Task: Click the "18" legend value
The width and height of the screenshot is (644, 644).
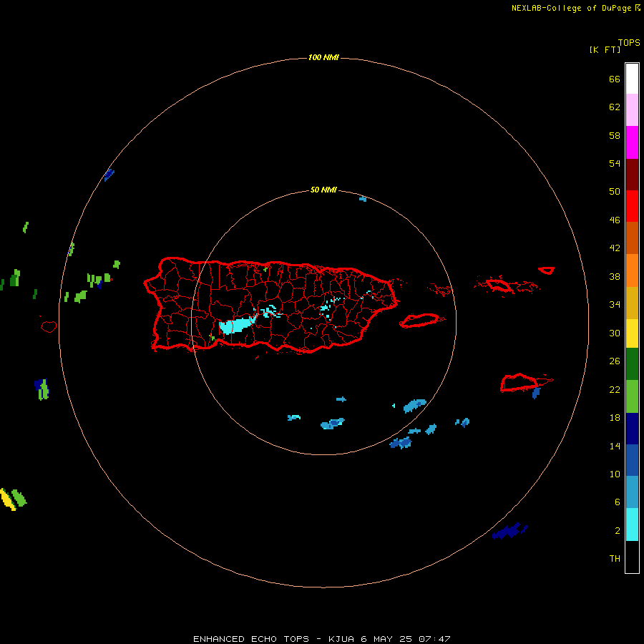Action: 615,418
